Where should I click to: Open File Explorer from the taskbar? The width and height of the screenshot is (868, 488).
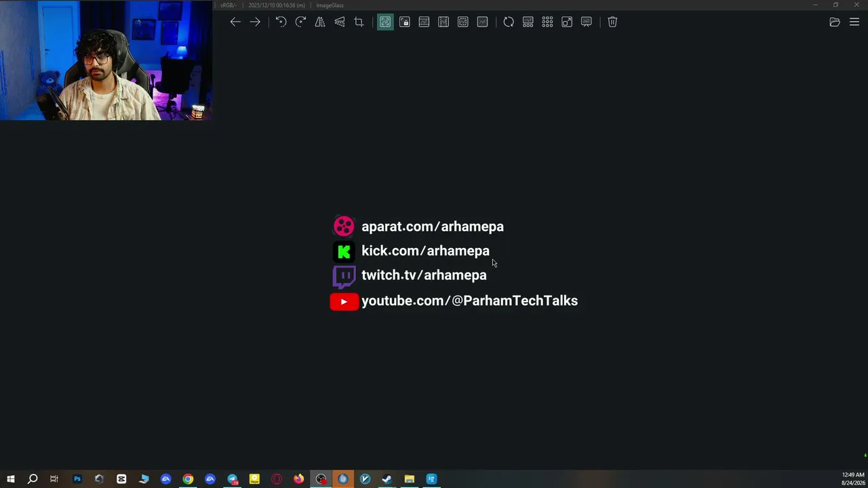(410, 479)
